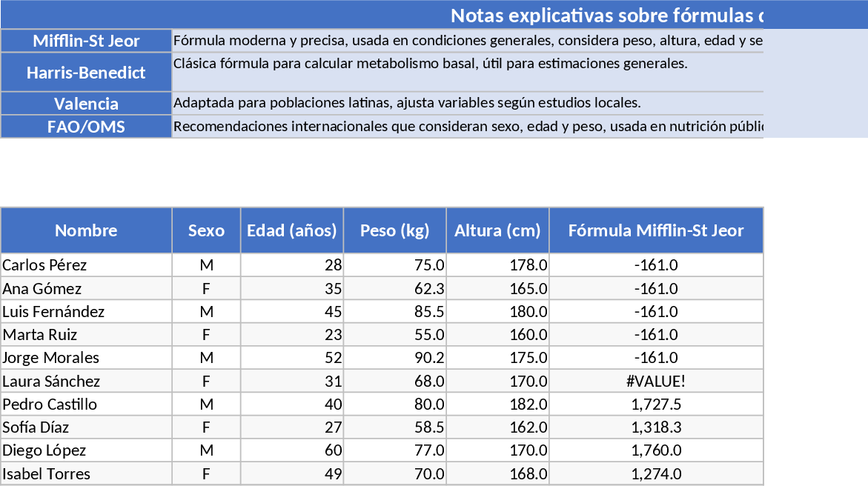The height and width of the screenshot is (486, 868).
Task: Click Diego López's age cell 60
Action: point(292,450)
